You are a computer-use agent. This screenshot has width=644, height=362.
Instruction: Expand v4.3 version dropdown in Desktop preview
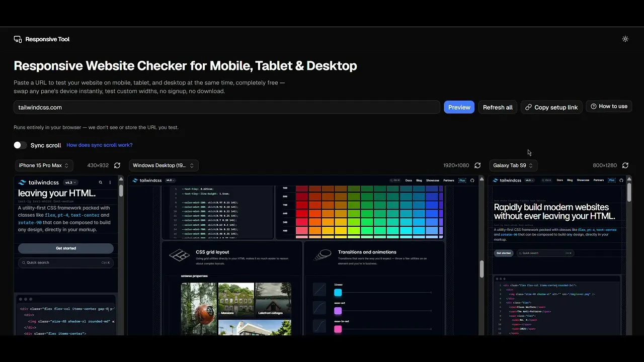point(170,180)
